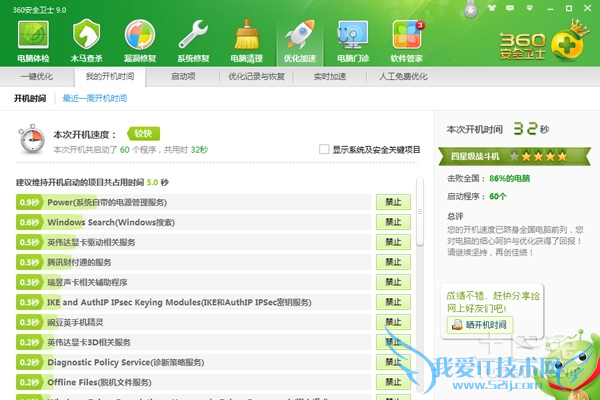Click 86%的电脑 statistic text

[x=509, y=178]
